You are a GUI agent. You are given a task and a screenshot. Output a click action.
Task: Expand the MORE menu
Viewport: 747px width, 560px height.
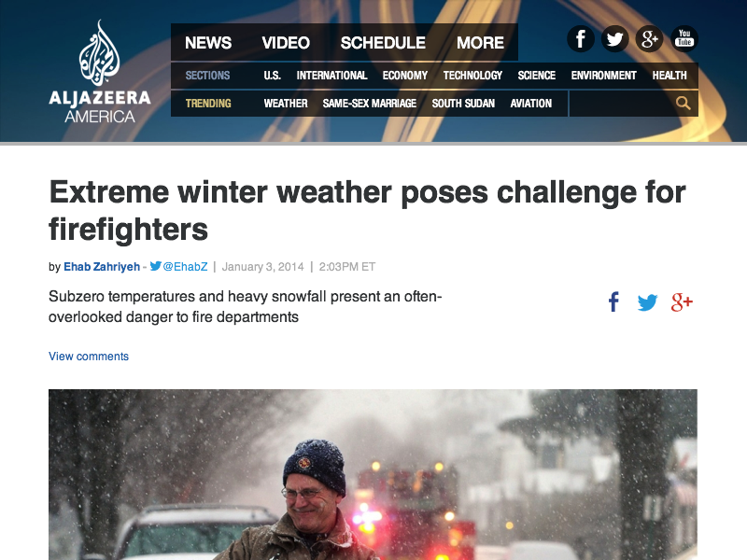tap(480, 43)
